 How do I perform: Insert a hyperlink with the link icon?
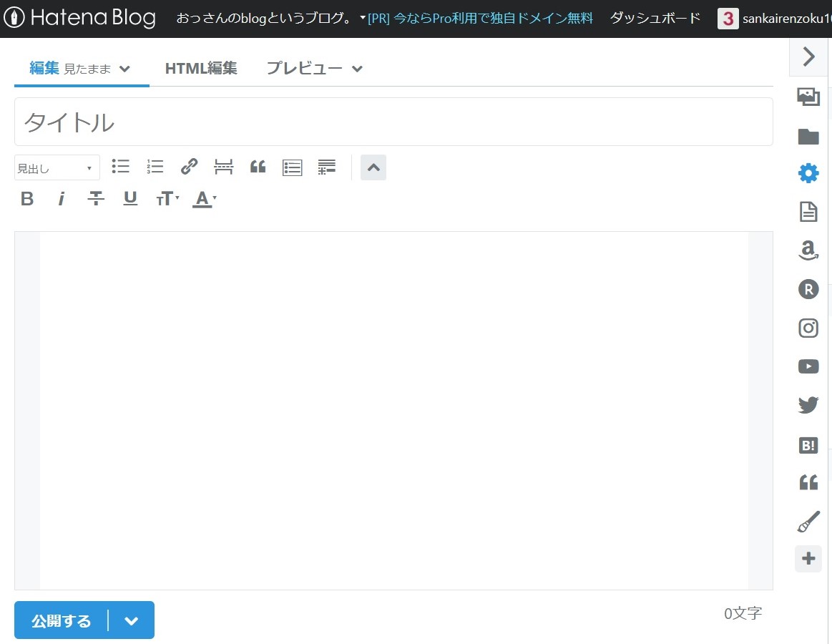point(189,167)
